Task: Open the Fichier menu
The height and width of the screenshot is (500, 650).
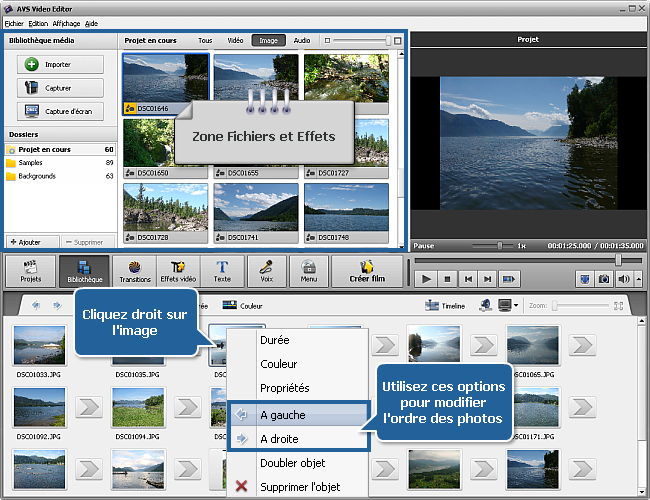Action: point(14,22)
